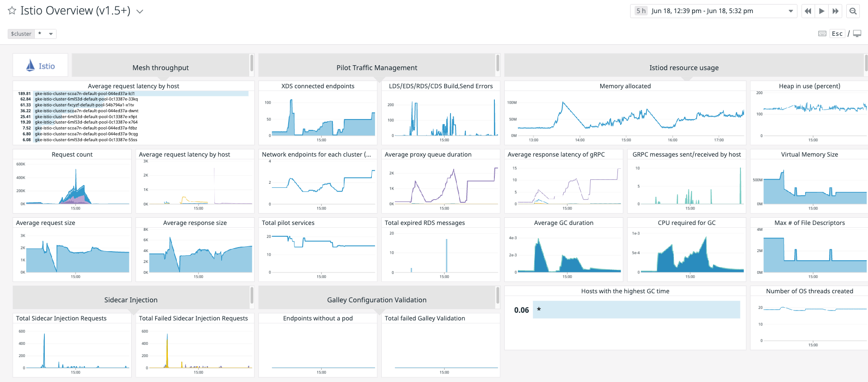Select the Mesh throughput section header
The image size is (868, 382).
161,67
